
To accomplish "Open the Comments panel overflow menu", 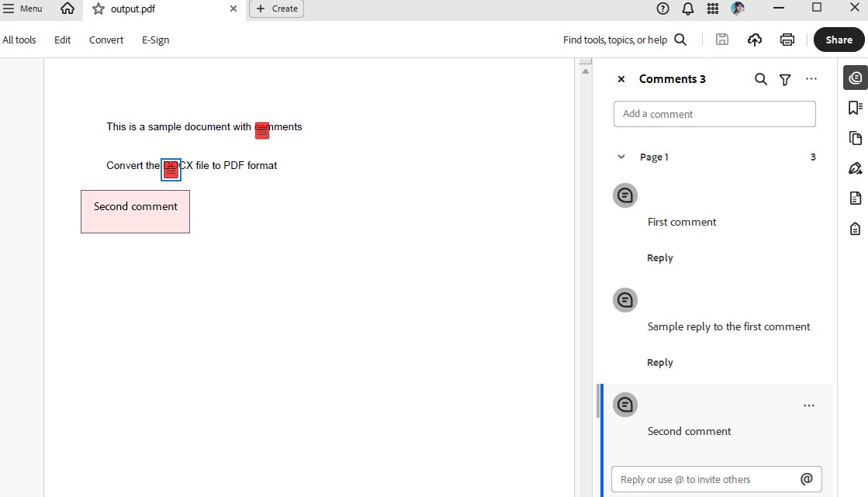I will click(811, 78).
